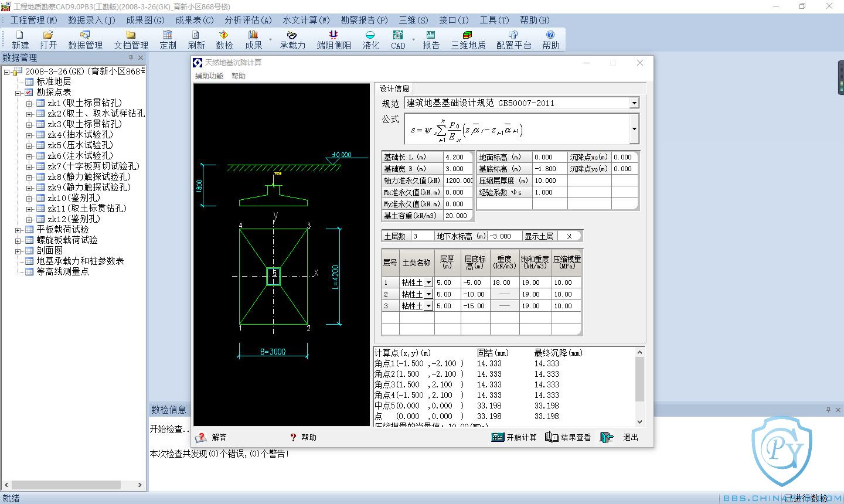Open the 公式 formula dropdown
844x504 pixels.
634,129
